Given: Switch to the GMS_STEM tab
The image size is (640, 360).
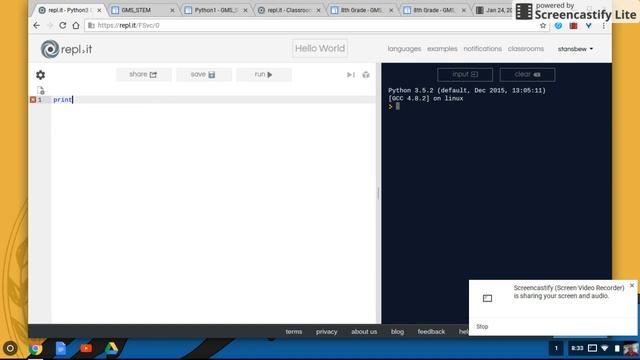Looking at the screenshot, I should click(143, 10).
